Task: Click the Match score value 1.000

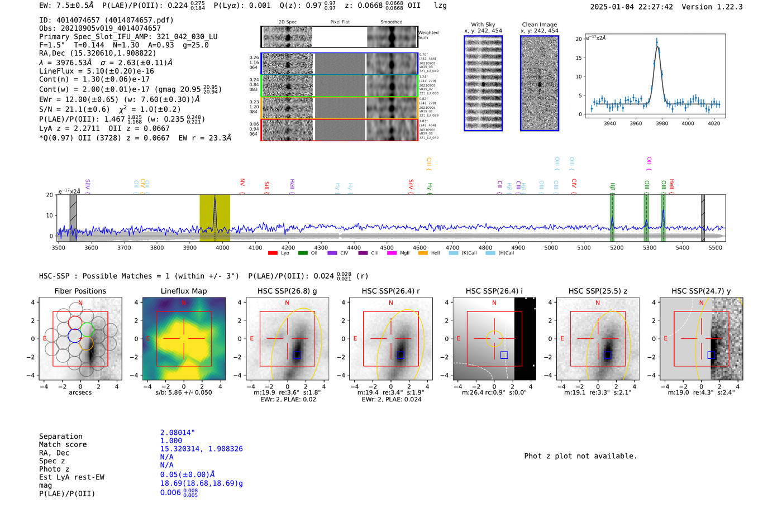Action: 171,441
